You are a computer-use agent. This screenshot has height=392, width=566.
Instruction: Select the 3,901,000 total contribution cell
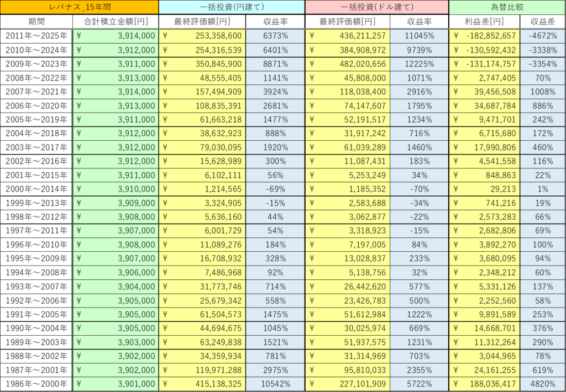116,384
